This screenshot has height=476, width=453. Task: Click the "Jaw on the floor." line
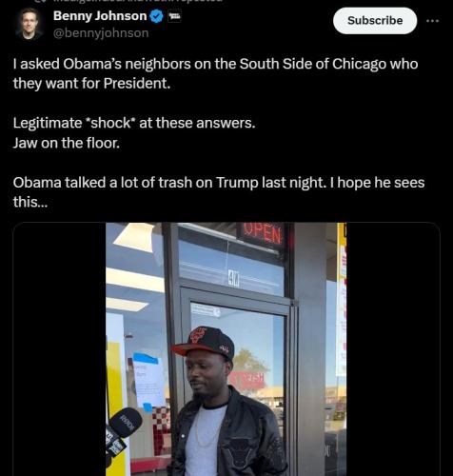67,143
